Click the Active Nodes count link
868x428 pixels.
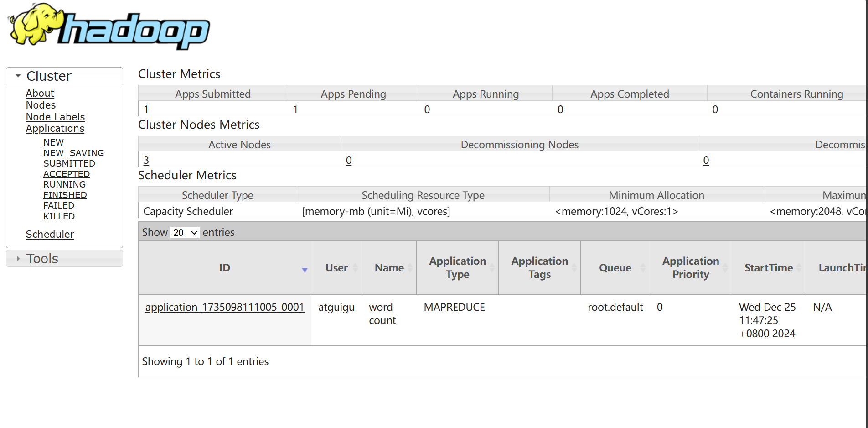146,160
